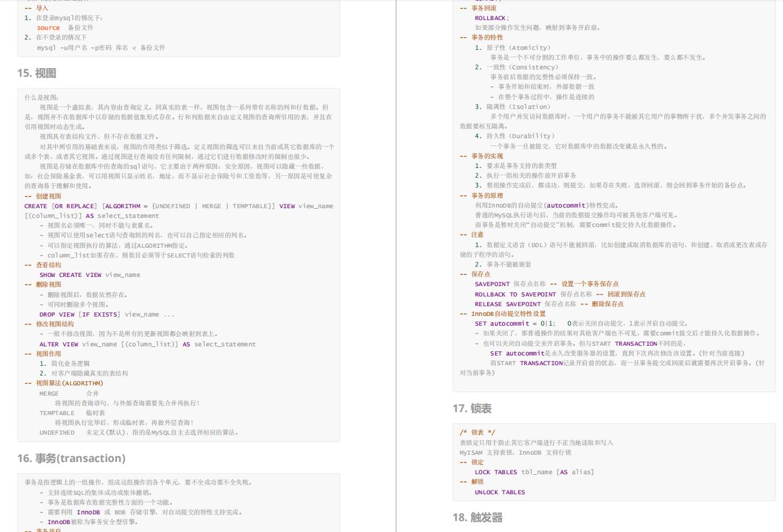
Task: Click the comment "-- 视图算法(ALGORITHM)"
Action: tap(64, 383)
